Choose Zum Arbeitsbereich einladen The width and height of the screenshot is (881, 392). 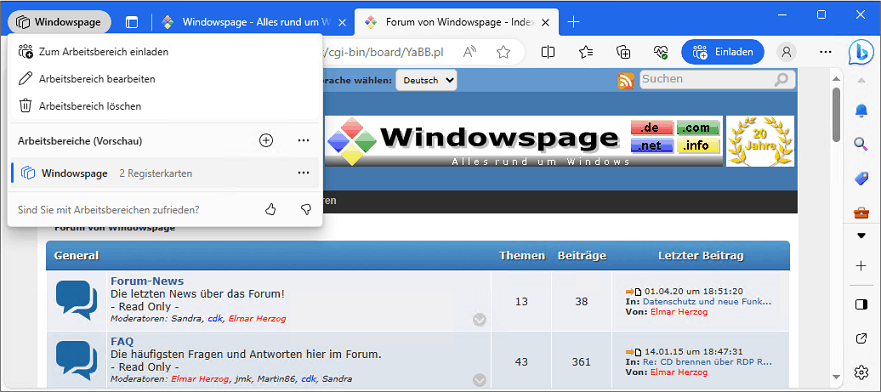[165, 52]
